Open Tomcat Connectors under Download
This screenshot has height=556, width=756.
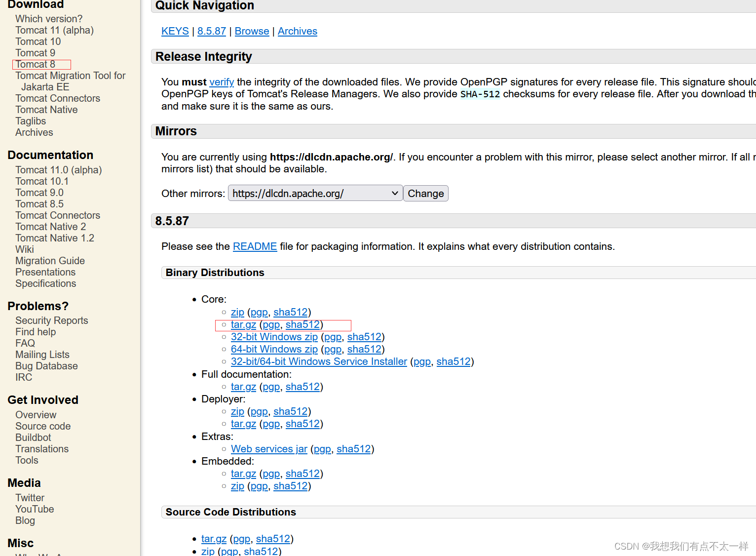58,98
